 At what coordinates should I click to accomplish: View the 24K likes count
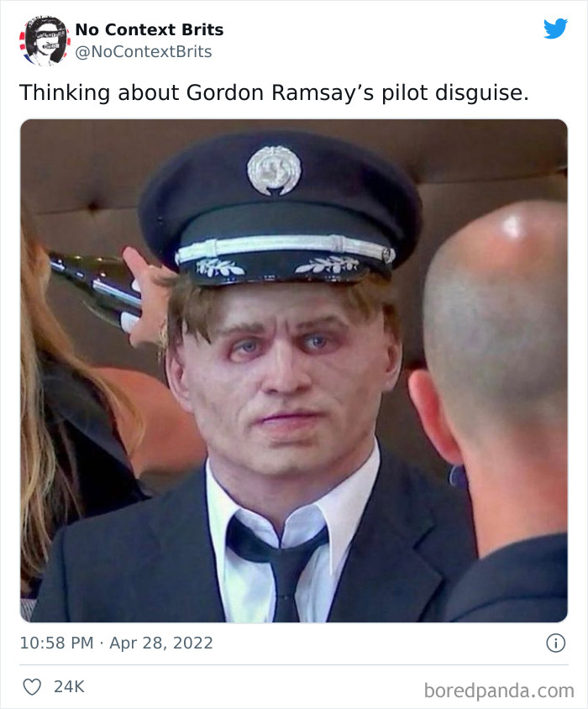click(69, 687)
